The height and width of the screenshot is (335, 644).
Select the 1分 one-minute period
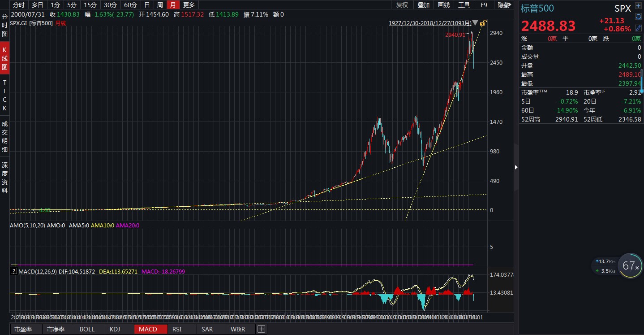click(55, 5)
